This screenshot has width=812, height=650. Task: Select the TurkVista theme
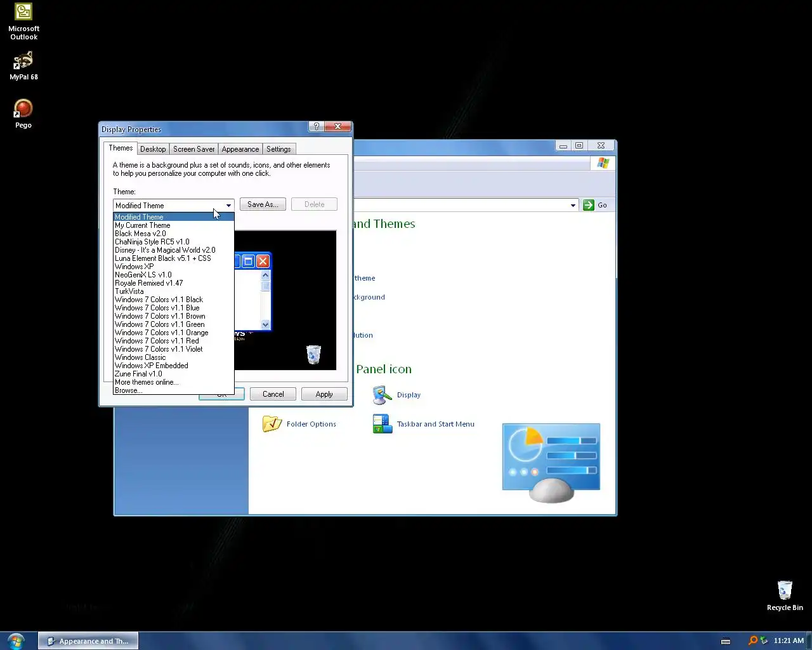click(x=174, y=291)
